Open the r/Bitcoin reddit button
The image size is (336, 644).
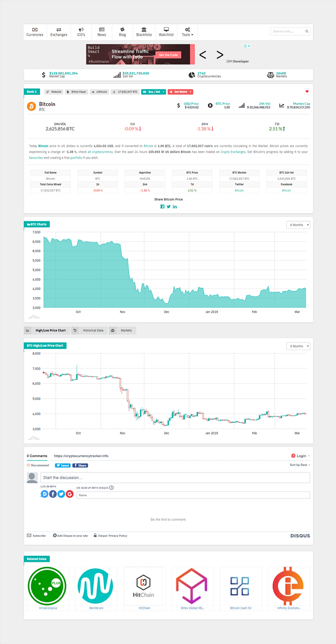(100, 92)
